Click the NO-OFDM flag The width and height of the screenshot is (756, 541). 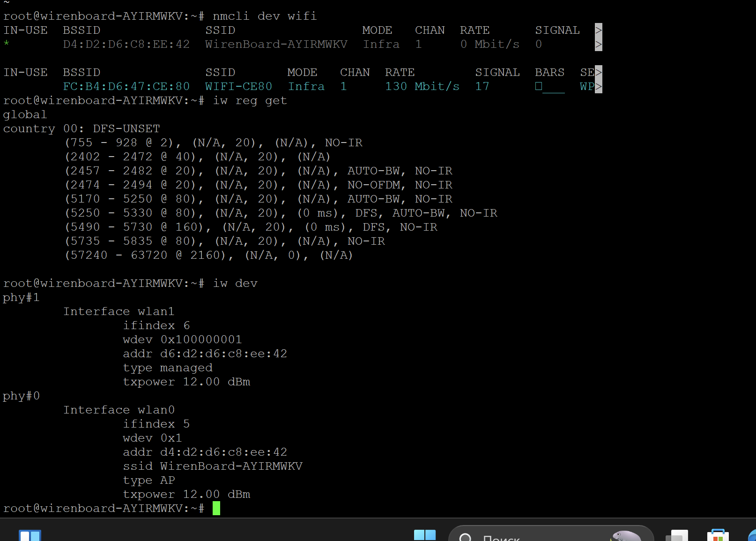pos(374,185)
